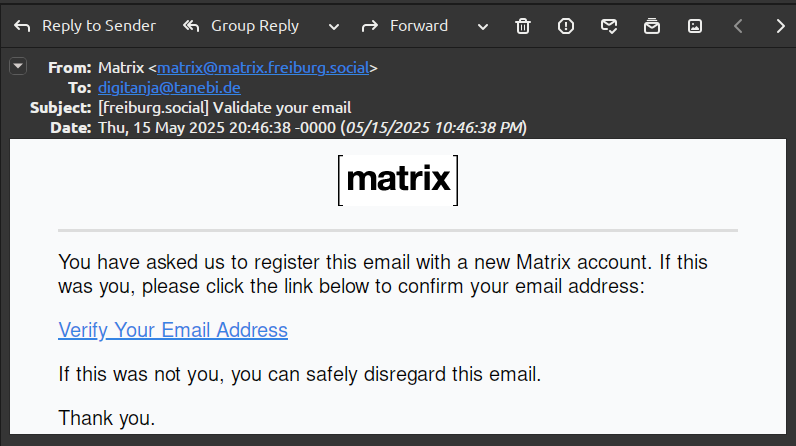
Task: Delete the message with the trash icon
Action: tap(523, 26)
